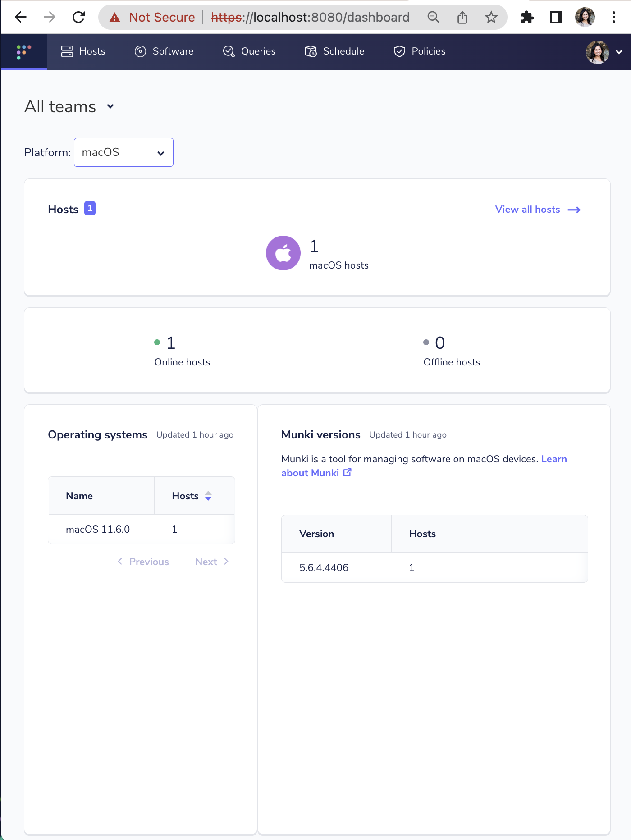Click the Version column header

click(x=336, y=534)
